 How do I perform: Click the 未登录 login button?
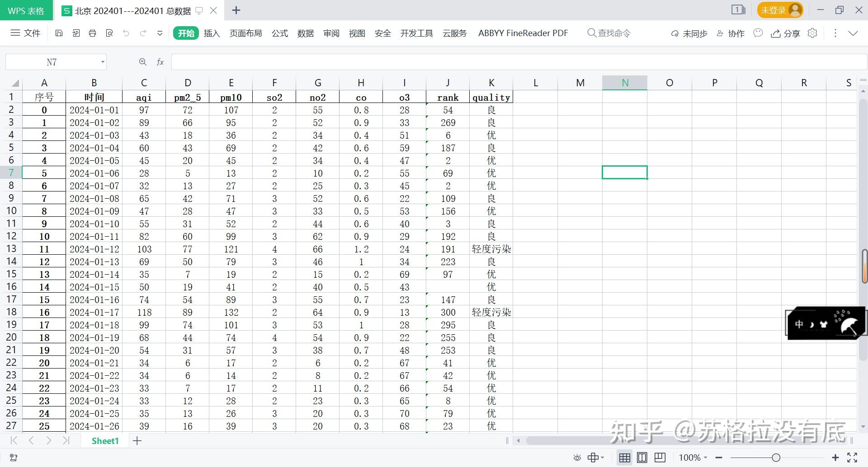pos(779,9)
